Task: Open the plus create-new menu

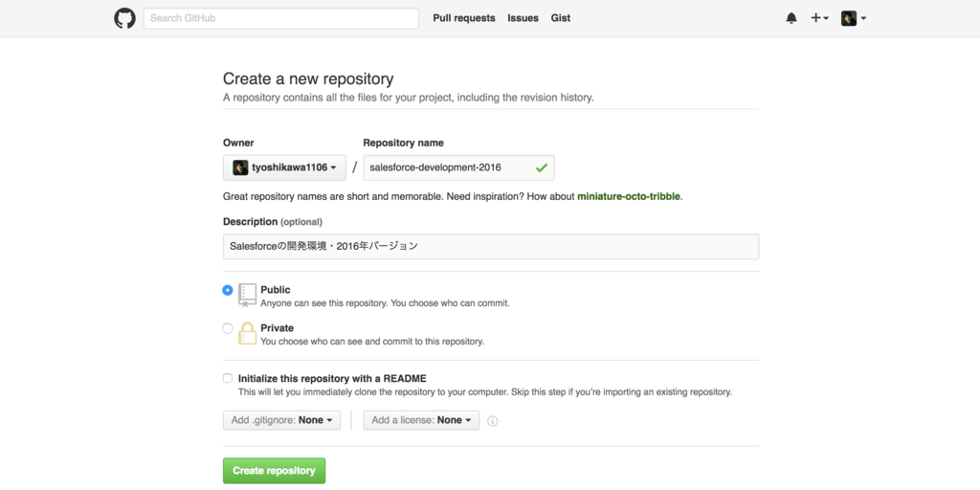Action: point(819,18)
